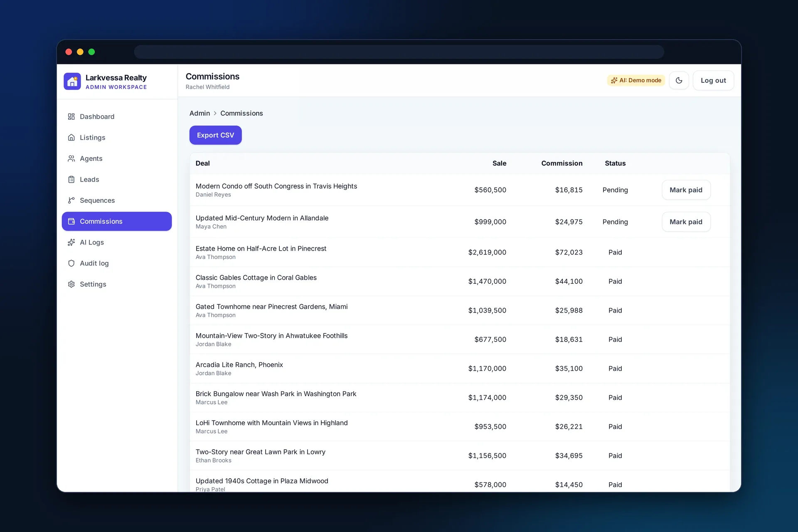Click the Deal column header
This screenshot has width=798, height=532.
[x=202, y=163]
